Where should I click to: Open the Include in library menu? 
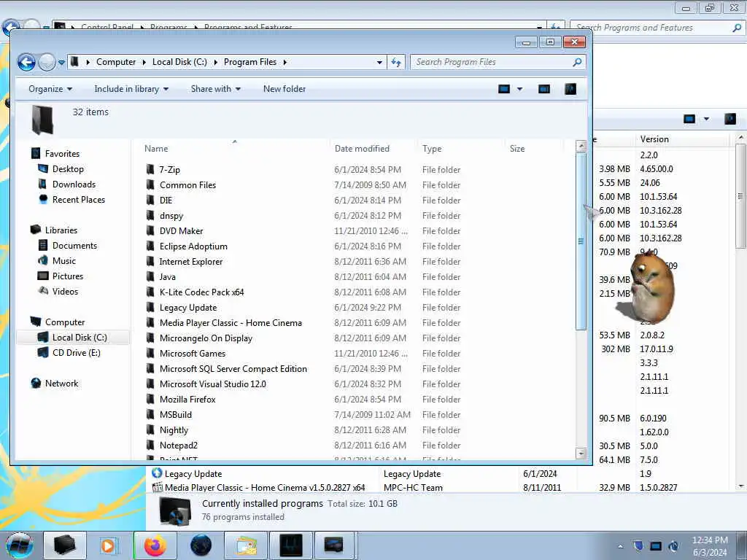[x=131, y=89]
